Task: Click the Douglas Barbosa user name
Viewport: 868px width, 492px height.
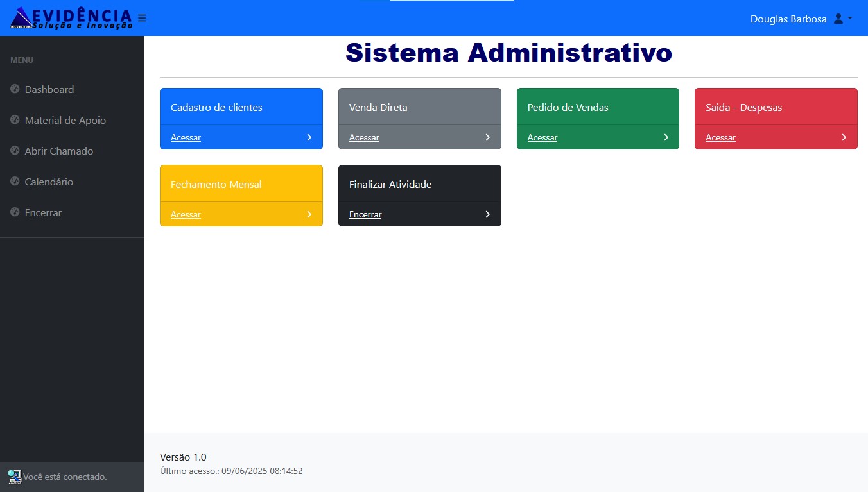Action: tap(788, 19)
